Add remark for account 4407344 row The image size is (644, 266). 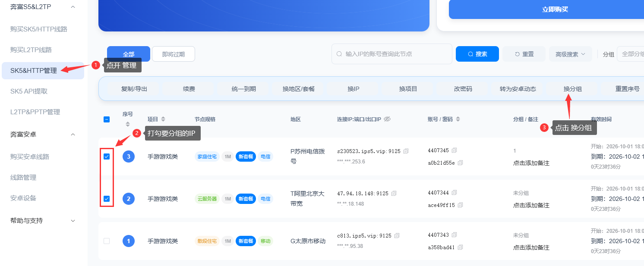531,206
